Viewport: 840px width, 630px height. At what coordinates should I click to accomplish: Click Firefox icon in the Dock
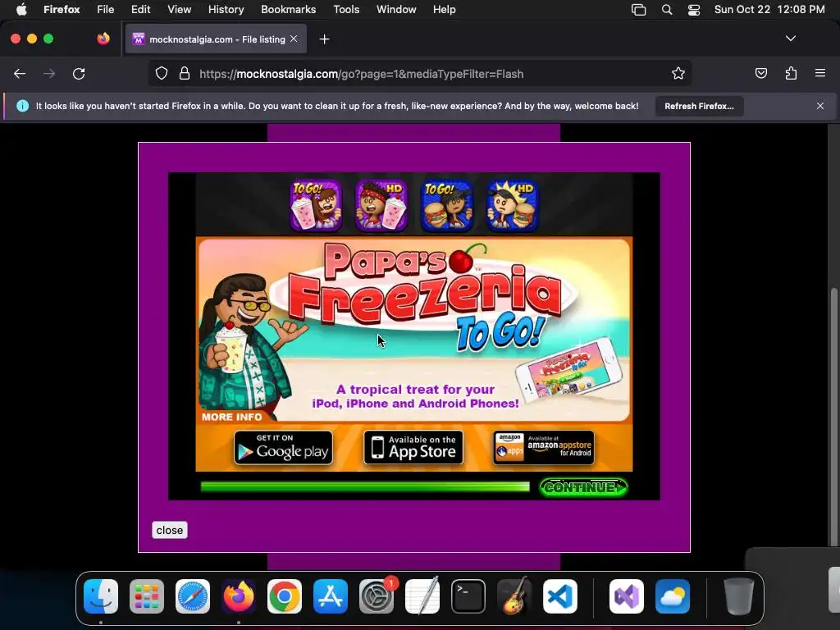pos(239,596)
